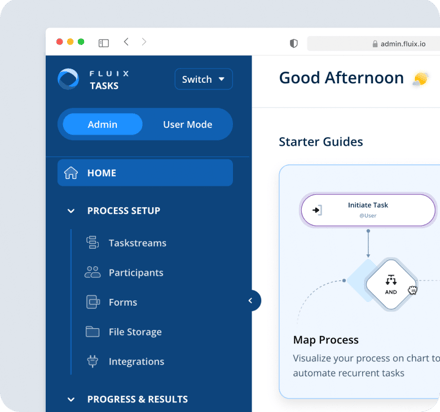440x412 pixels.
Task: Click the Participants people icon
Action: click(x=92, y=272)
